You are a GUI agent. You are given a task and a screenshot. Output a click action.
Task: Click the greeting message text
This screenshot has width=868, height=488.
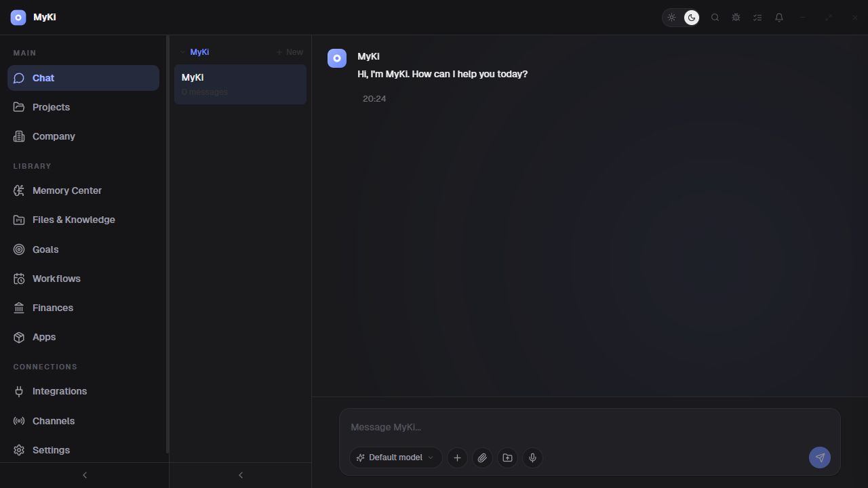pos(442,74)
